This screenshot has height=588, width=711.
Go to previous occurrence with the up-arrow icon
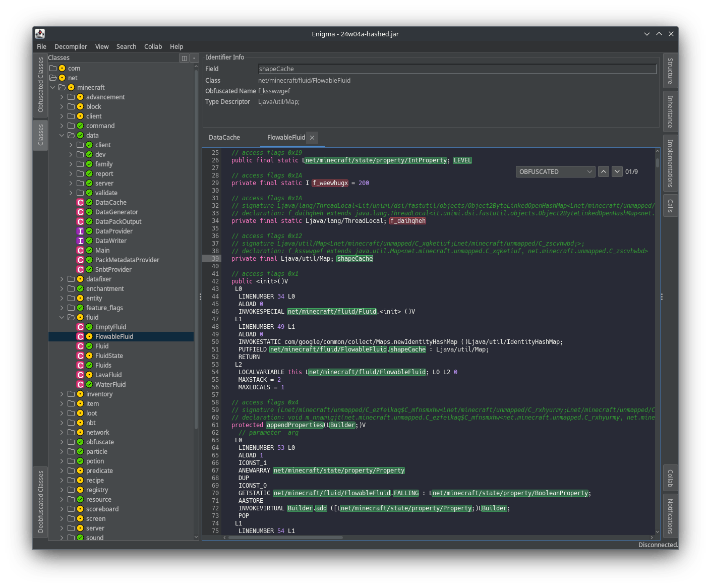click(x=604, y=171)
